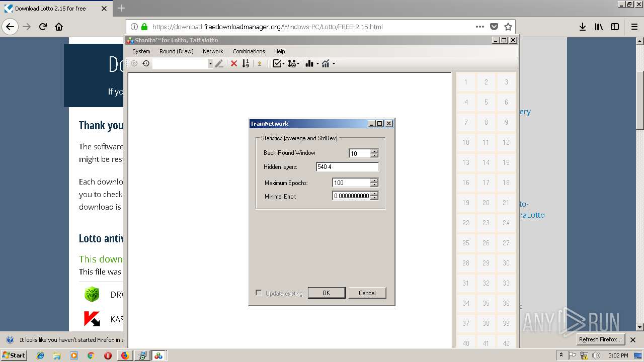
Task: Open the System menu
Action: pyautogui.click(x=141, y=51)
